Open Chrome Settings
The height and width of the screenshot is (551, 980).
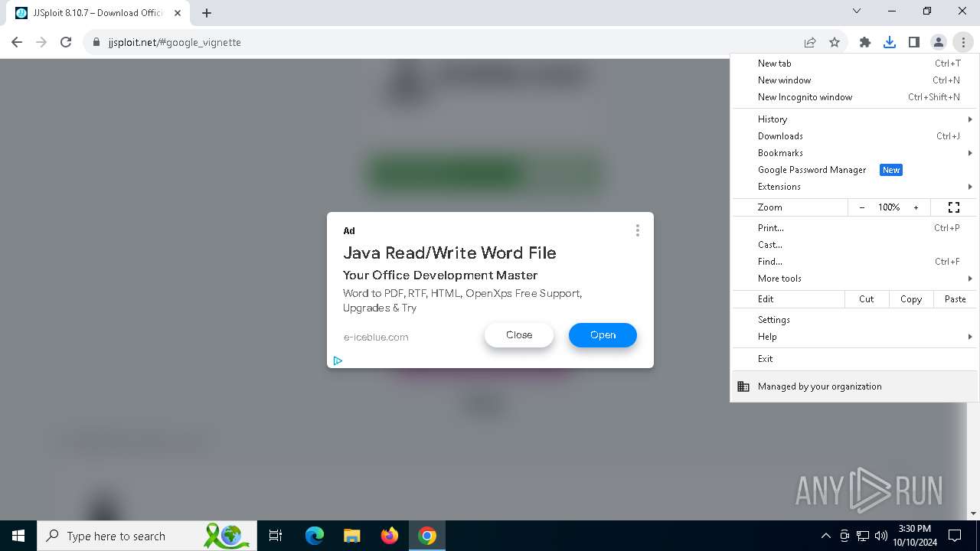coord(854,320)
